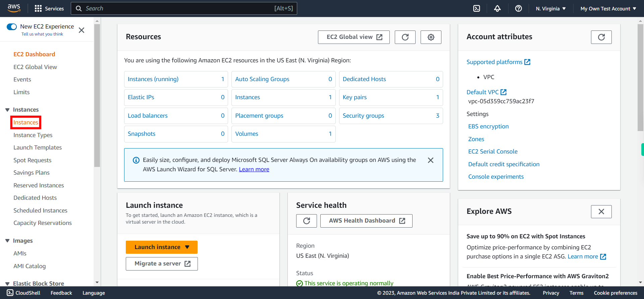The height and width of the screenshot is (299, 644).
Task: Click the CloudShell icon in footer
Action: point(10,293)
